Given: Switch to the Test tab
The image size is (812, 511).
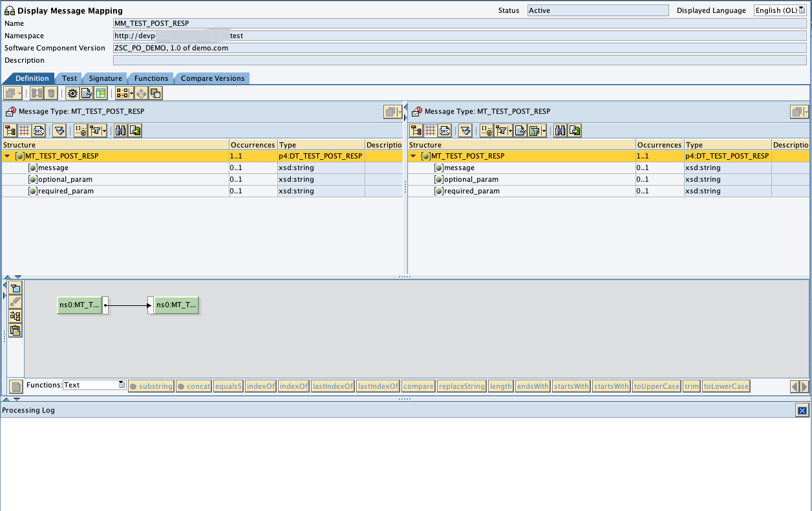Looking at the screenshot, I should click(x=69, y=78).
